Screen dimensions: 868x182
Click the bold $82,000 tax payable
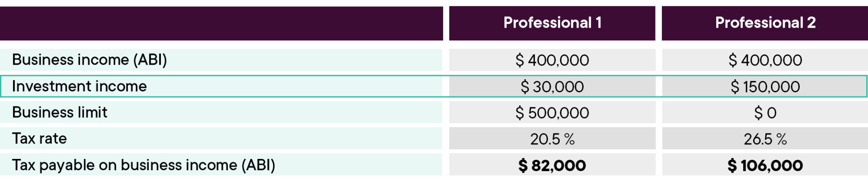point(552,166)
